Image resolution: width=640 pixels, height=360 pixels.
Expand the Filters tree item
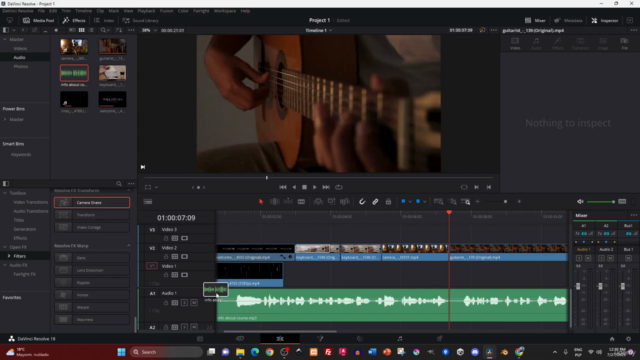pyautogui.click(x=9, y=256)
